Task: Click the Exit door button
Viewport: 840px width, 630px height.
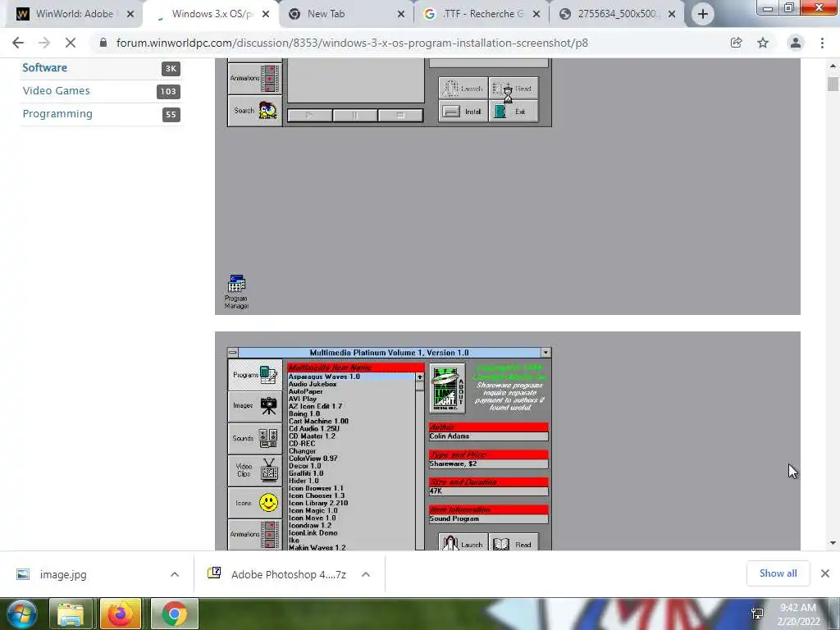Action: (x=514, y=112)
